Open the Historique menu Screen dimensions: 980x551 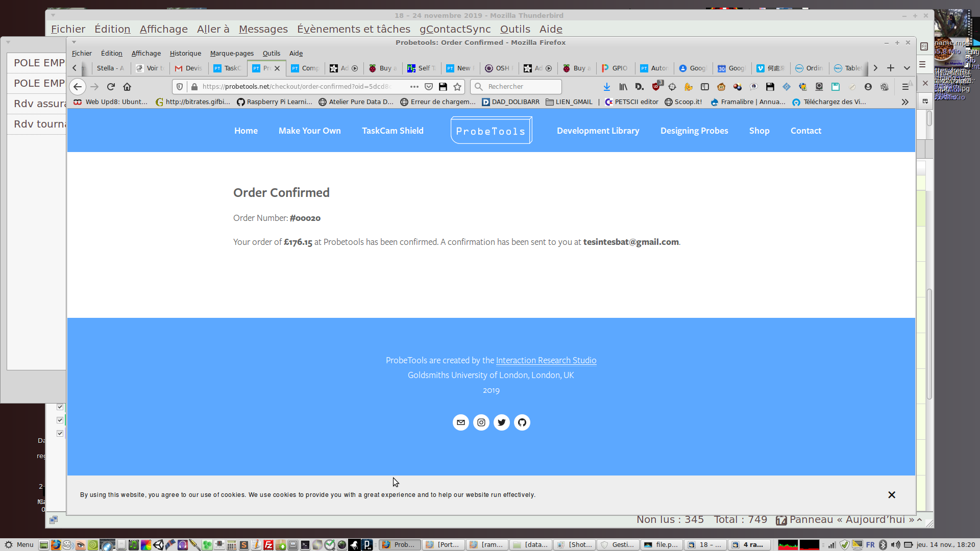(185, 53)
